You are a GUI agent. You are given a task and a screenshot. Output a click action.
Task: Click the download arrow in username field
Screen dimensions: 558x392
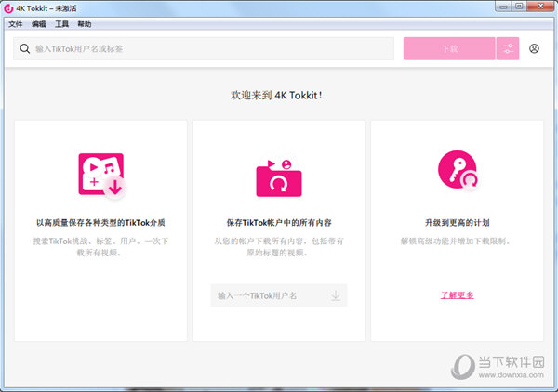335,295
